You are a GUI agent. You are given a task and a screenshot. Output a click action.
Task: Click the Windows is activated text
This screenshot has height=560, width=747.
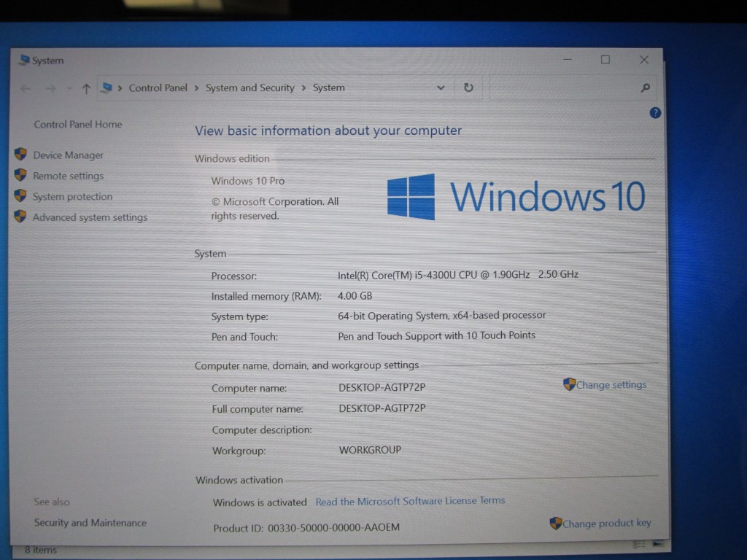(x=260, y=502)
